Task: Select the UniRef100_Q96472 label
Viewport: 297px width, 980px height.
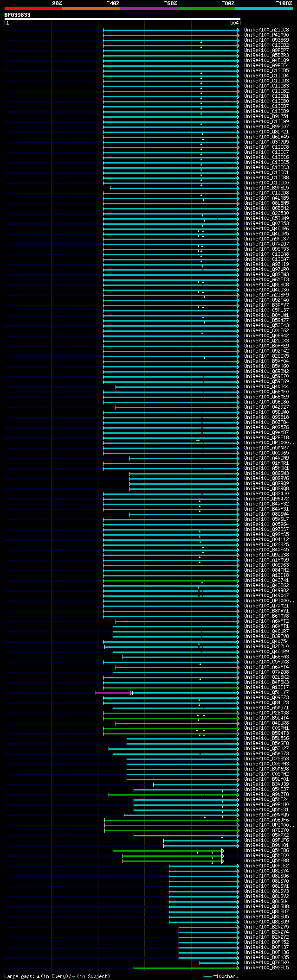Action: (266, 499)
